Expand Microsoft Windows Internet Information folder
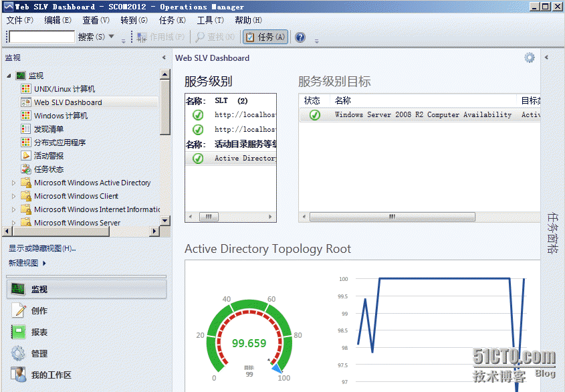Screen dimensions: 565x392 pos(13,209)
